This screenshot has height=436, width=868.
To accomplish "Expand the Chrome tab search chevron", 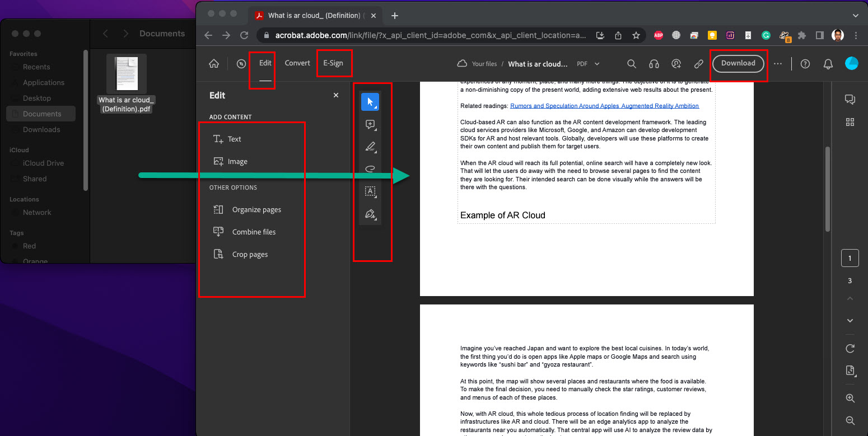I will 855,16.
